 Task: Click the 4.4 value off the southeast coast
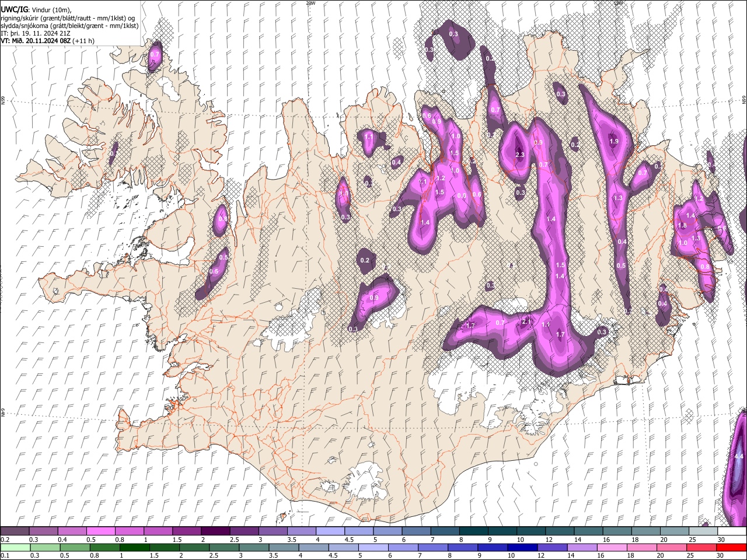click(739, 456)
